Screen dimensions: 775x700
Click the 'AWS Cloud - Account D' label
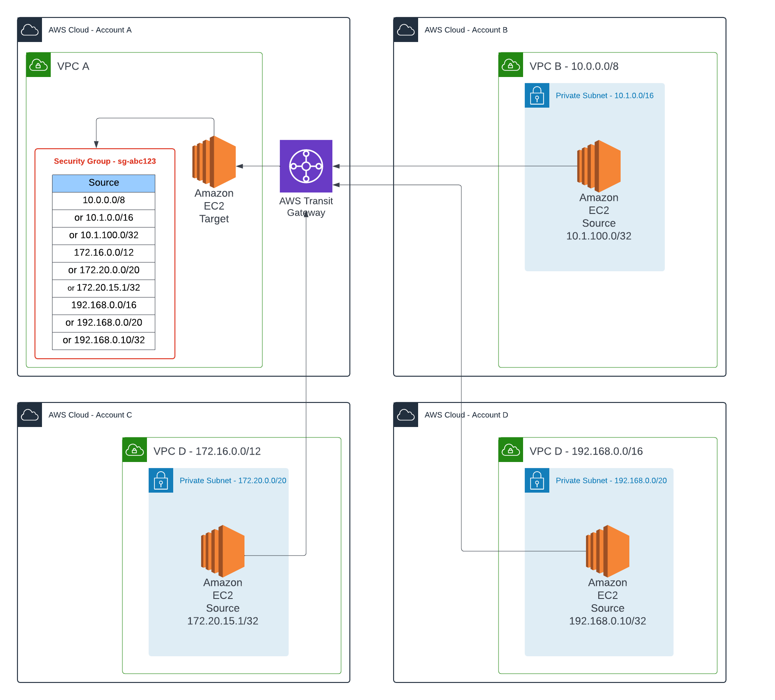coord(466,415)
